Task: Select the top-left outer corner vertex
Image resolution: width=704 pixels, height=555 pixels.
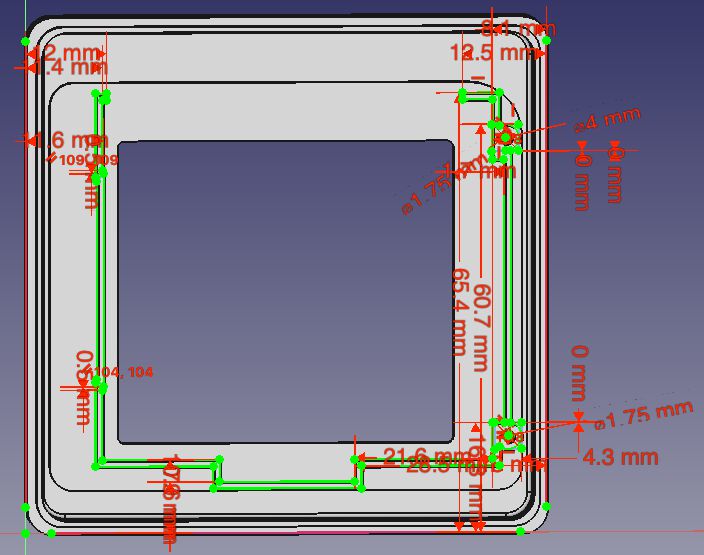Action: click(x=26, y=41)
